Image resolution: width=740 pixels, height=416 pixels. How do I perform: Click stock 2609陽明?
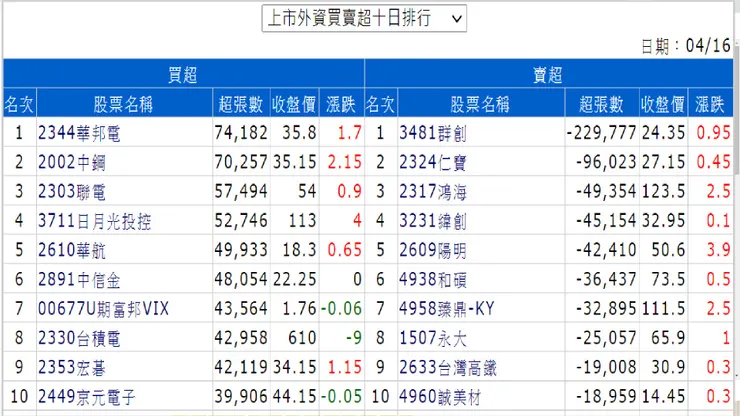click(433, 250)
